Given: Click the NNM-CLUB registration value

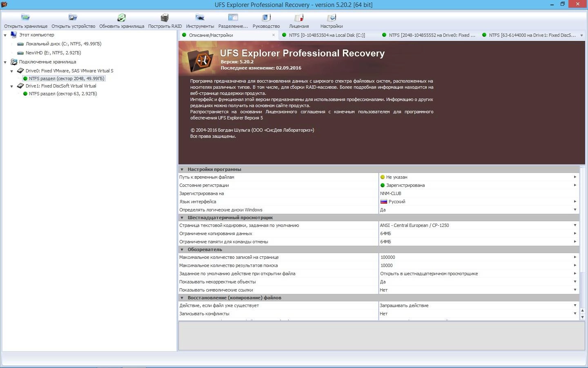Looking at the screenshot, I should click(x=391, y=193).
